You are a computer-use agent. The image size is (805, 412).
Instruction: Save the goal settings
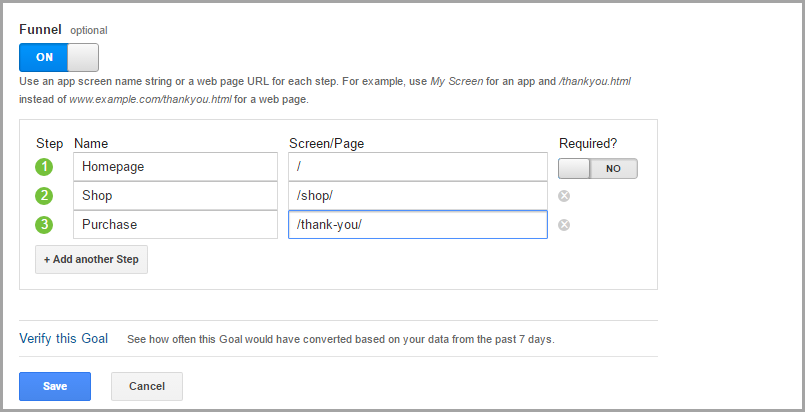tap(55, 386)
